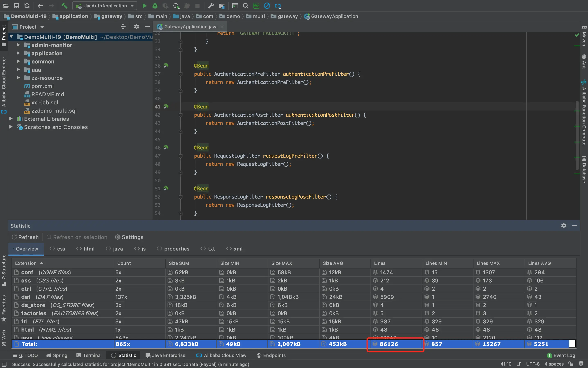This screenshot has width=588, height=368.
Task: Start debugging with the green bug icon
Action: 155,6
